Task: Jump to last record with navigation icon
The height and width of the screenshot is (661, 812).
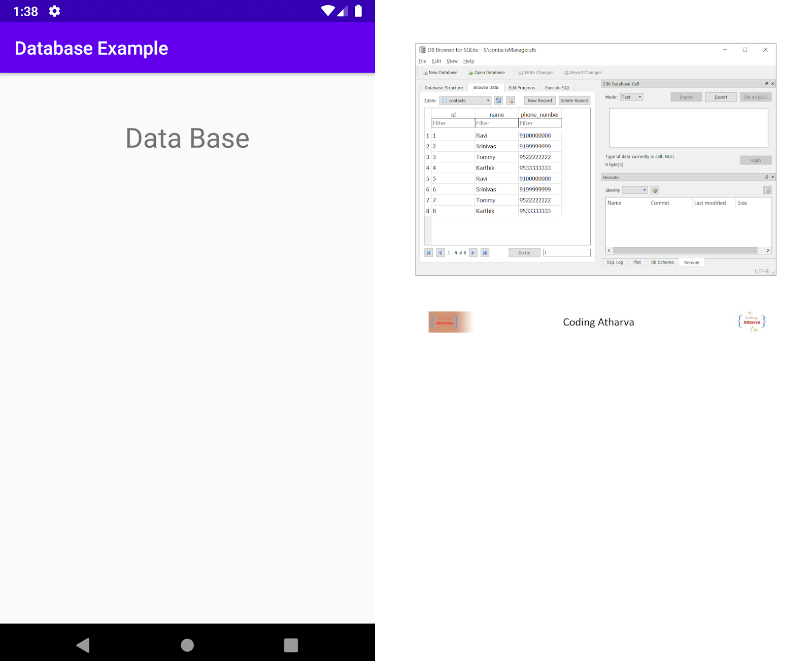Action: [x=485, y=252]
